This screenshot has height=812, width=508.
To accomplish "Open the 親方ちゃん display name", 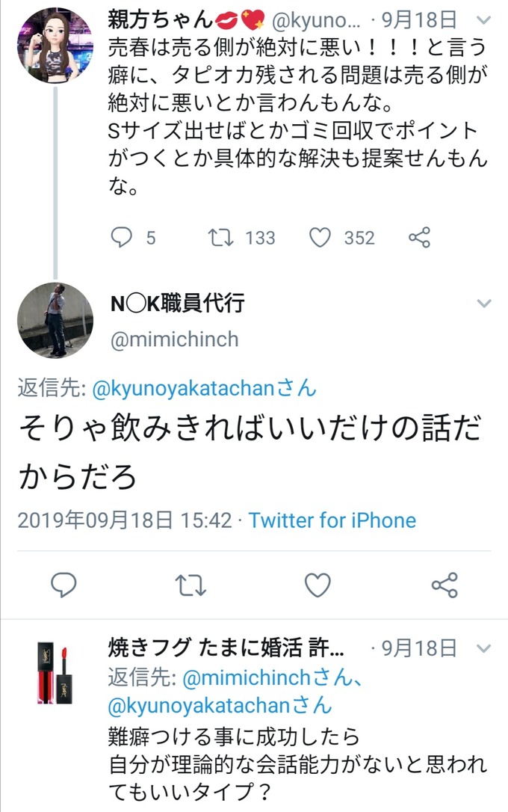I will pos(158,19).
